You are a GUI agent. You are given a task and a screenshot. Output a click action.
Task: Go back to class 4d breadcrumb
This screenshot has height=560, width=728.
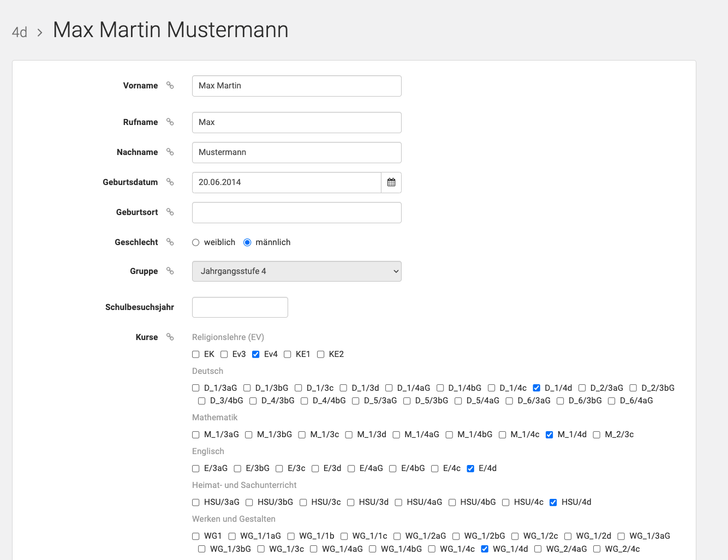click(20, 32)
